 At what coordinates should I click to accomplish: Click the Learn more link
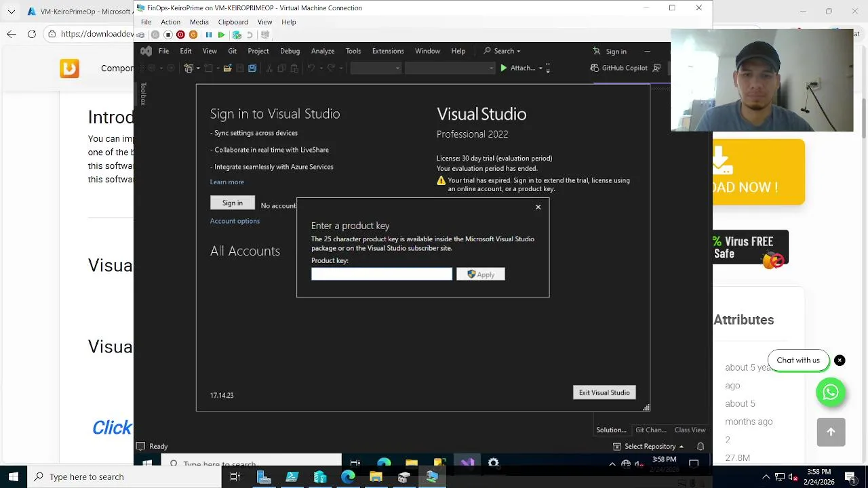click(227, 182)
